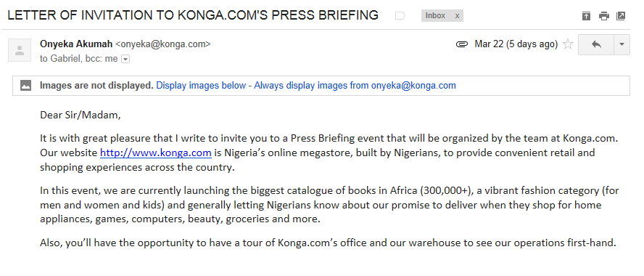Click the importance label marker icon
Screen dimensions: 644x276
tap(400, 16)
